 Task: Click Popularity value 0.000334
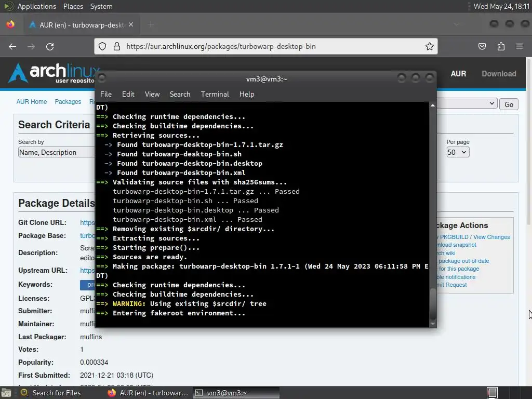pos(94,362)
